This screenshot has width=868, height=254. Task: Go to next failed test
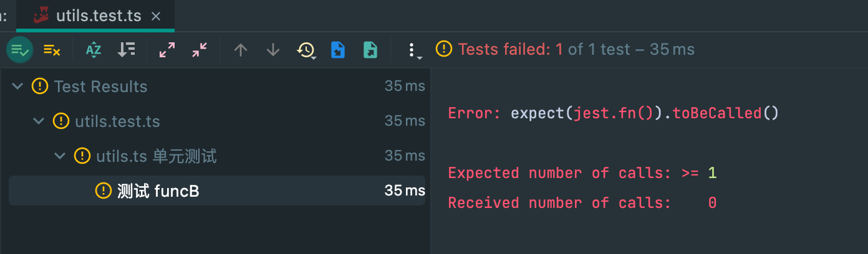pos(273,50)
